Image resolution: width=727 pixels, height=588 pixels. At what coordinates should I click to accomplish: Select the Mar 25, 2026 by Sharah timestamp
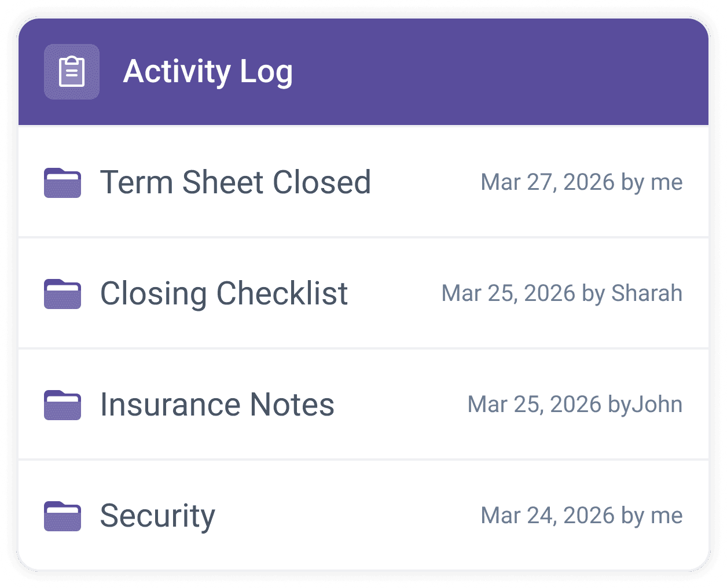[562, 293]
